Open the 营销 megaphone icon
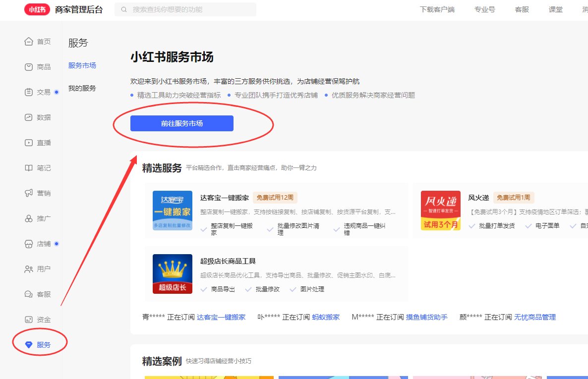 (x=29, y=193)
